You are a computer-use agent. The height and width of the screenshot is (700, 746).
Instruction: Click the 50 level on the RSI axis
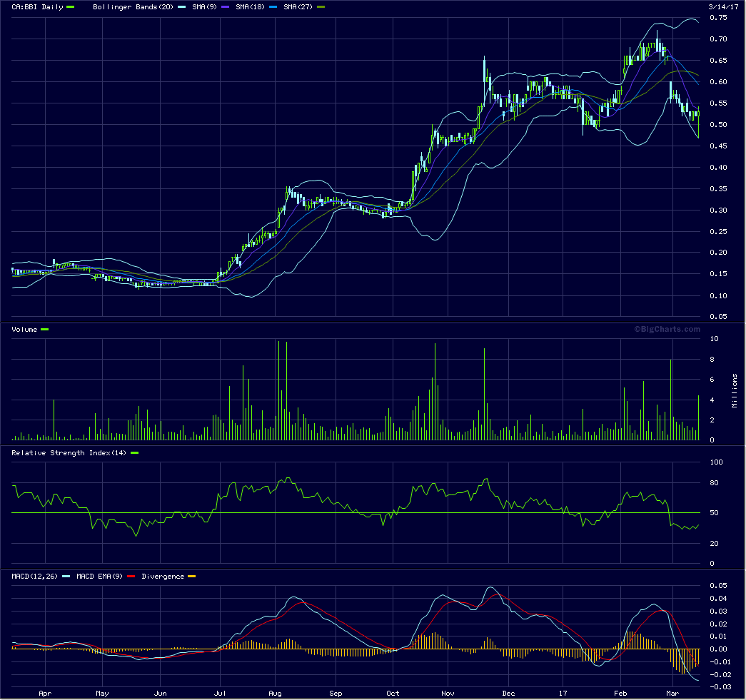click(x=714, y=513)
